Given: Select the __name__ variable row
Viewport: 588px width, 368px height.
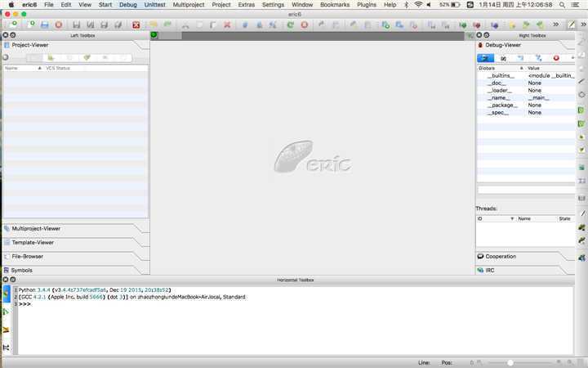Looking at the screenshot, I should 526,97.
